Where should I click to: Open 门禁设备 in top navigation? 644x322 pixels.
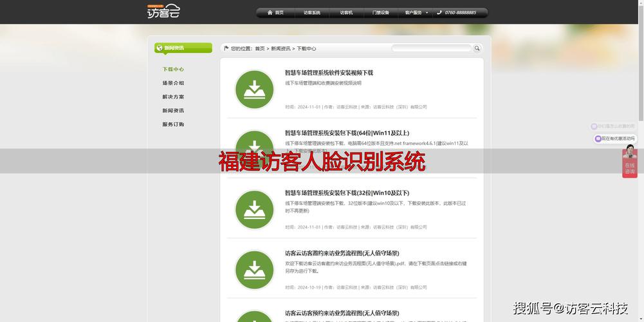(x=381, y=13)
